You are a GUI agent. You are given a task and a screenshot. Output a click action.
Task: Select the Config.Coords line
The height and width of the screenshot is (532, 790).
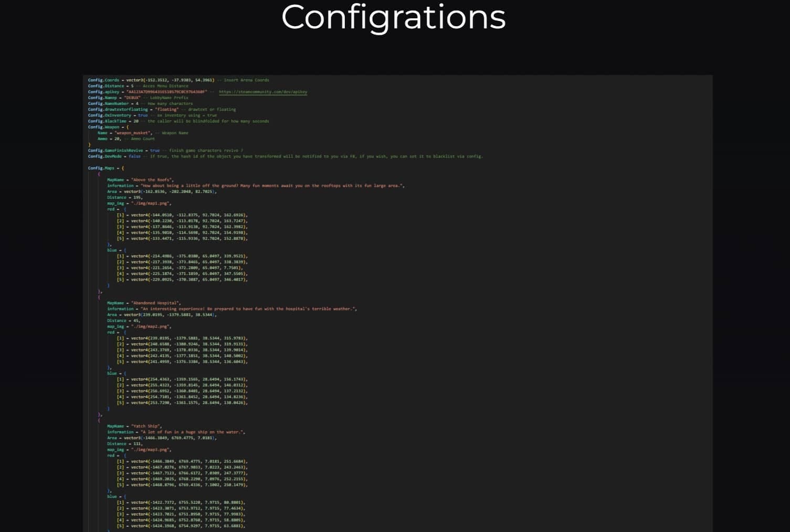(152, 80)
